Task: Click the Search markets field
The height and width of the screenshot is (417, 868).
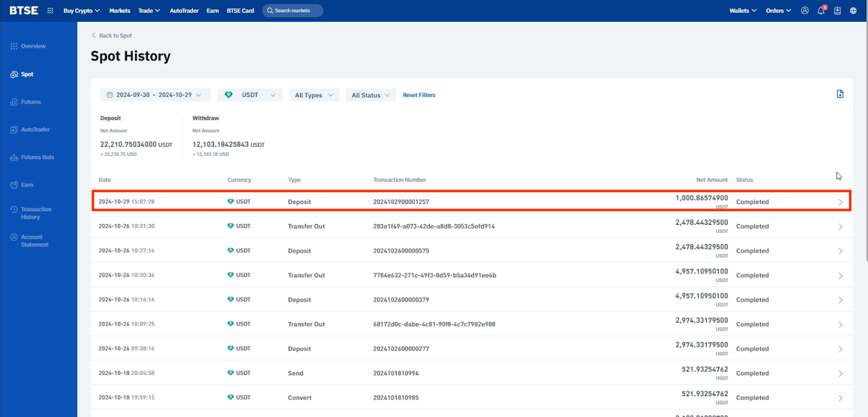Action: pyautogui.click(x=292, y=10)
